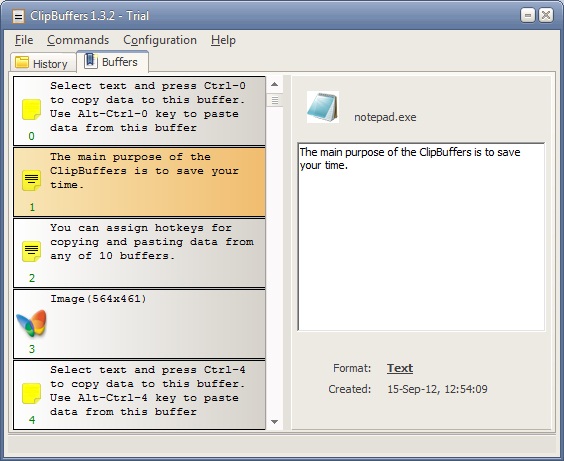Click the scroll up arrow of buffer list
The width and height of the screenshot is (564, 461).
[x=274, y=85]
